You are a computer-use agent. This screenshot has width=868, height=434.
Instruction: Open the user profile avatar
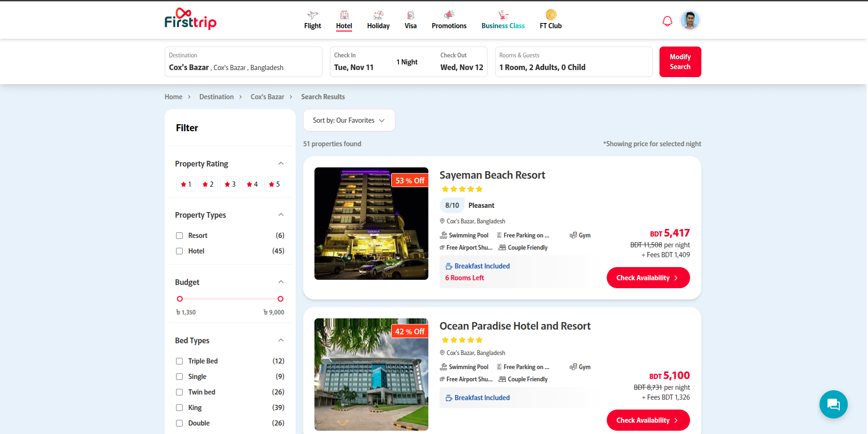click(690, 20)
